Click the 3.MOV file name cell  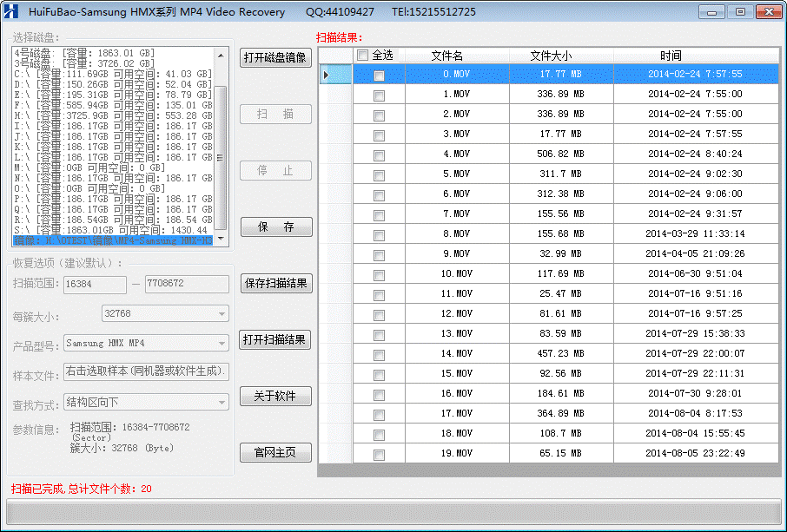457,134
